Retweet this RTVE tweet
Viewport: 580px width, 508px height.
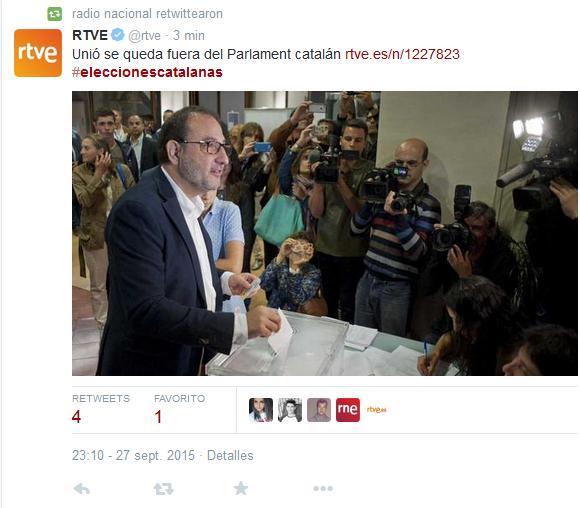pos(163,489)
